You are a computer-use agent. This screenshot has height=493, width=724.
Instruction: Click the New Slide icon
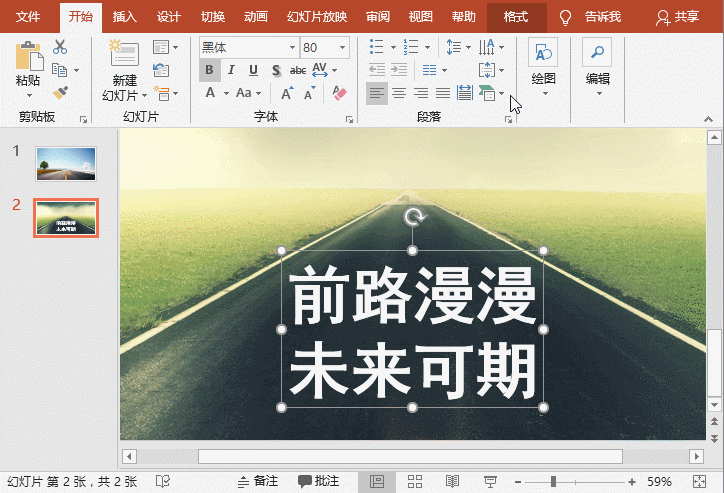tap(124, 52)
